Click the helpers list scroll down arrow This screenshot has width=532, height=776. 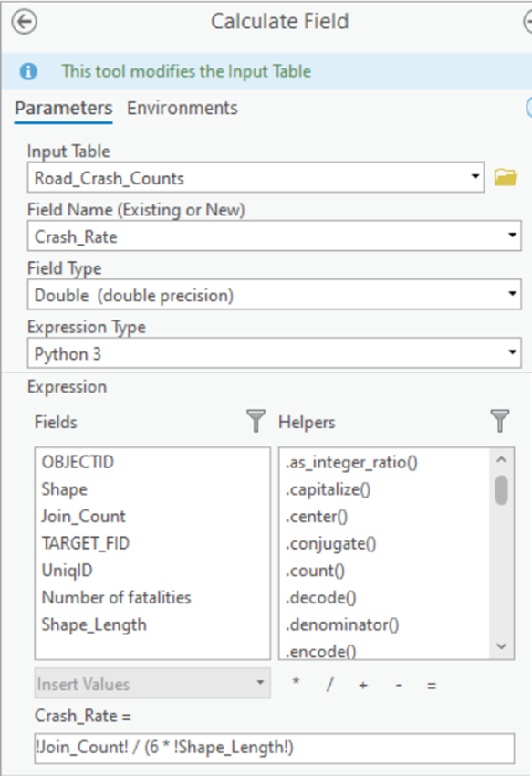click(501, 645)
